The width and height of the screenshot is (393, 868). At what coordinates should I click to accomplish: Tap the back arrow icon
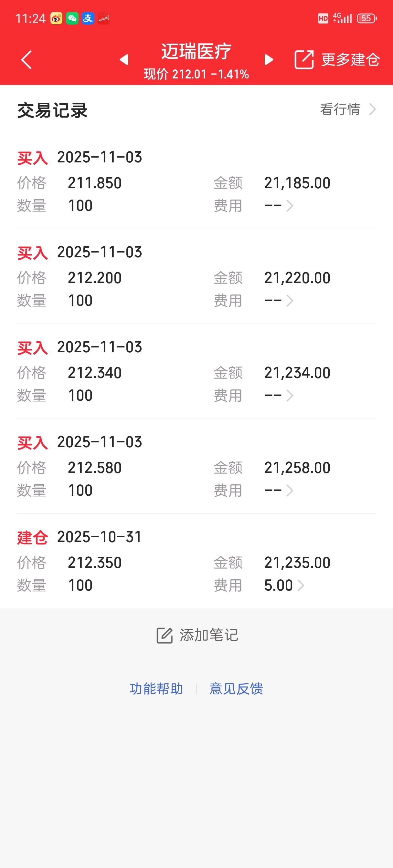coord(26,60)
